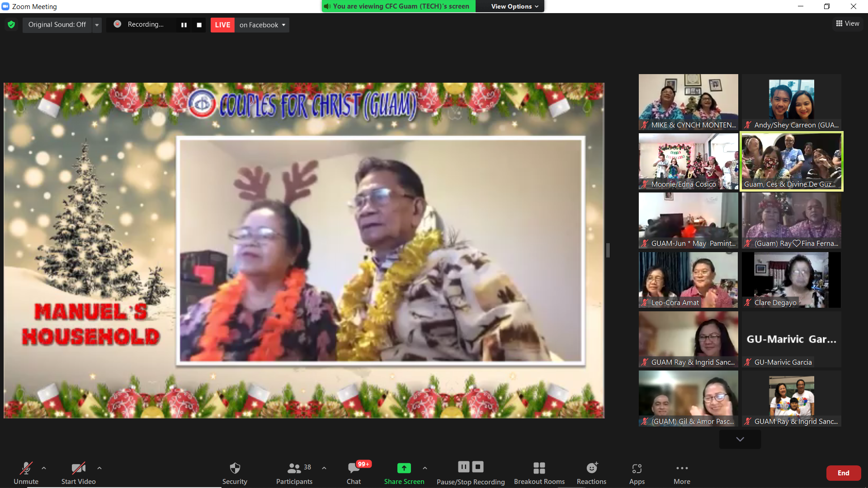Click the Zoom Meeting app icon in title bar

(6, 6)
